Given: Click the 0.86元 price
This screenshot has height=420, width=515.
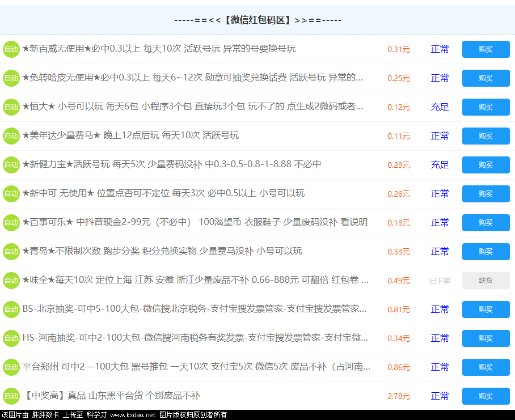Looking at the screenshot, I should tap(399, 367).
